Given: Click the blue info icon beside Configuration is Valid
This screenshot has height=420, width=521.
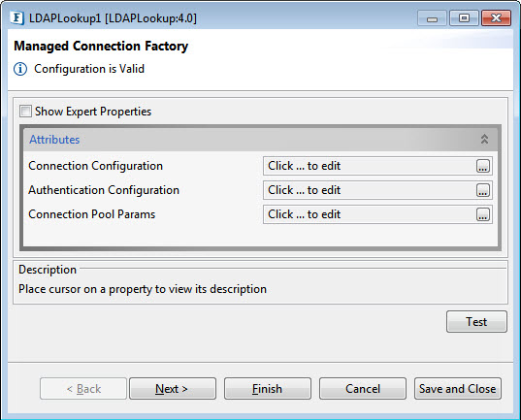Looking at the screenshot, I should [x=20, y=69].
